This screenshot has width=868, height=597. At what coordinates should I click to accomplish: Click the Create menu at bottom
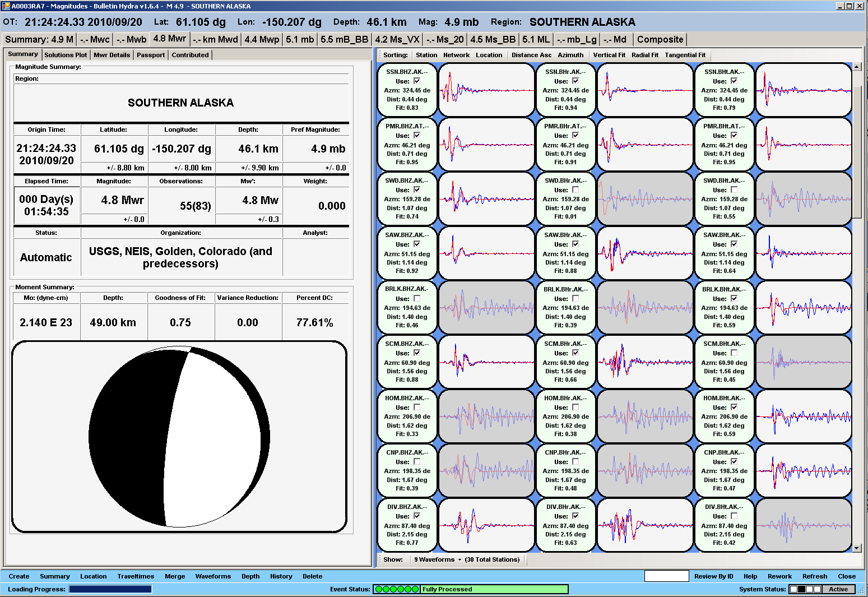pos(18,576)
